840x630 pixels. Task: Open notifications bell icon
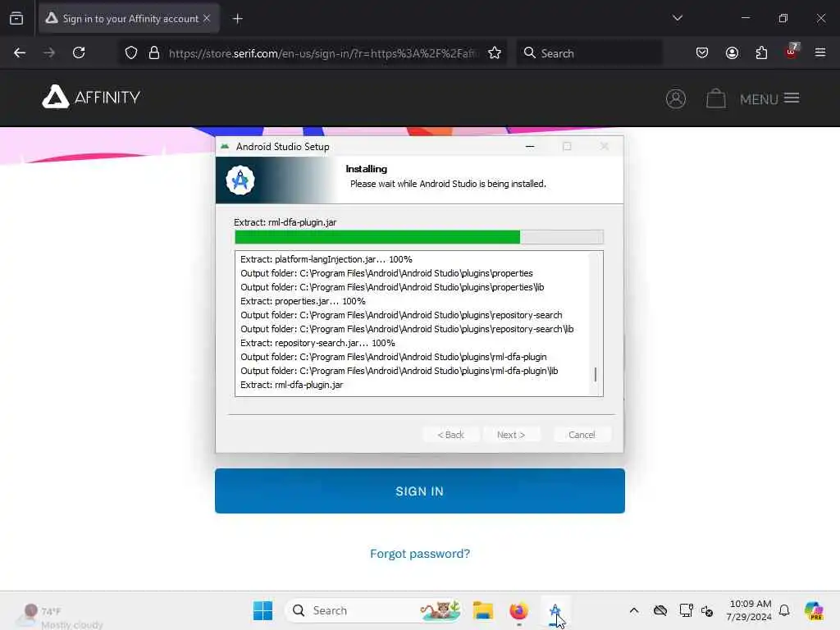tap(784, 610)
